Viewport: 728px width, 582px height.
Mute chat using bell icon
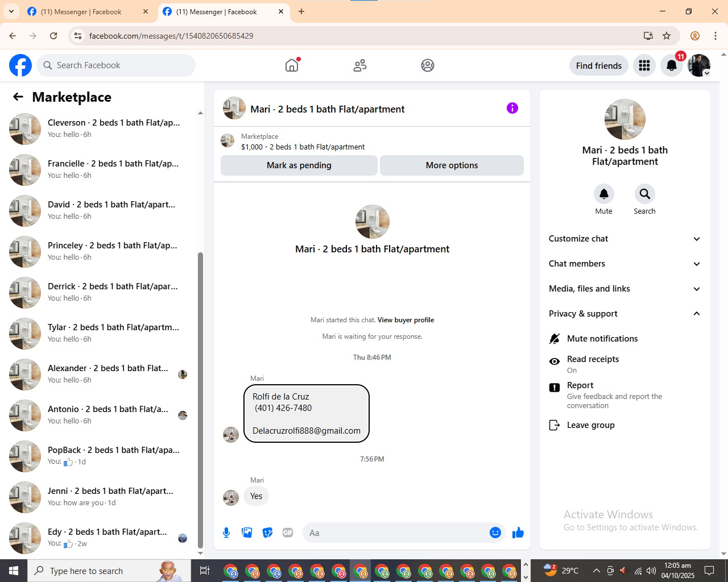tap(604, 194)
